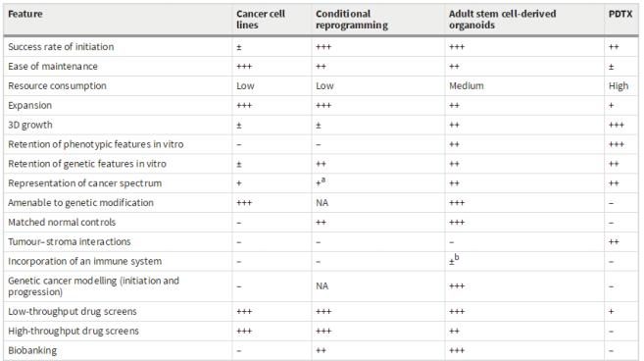Image resolution: width=644 pixels, height=361 pixels.
Task: Click the Resource consumption row label
Action: [57, 86]
